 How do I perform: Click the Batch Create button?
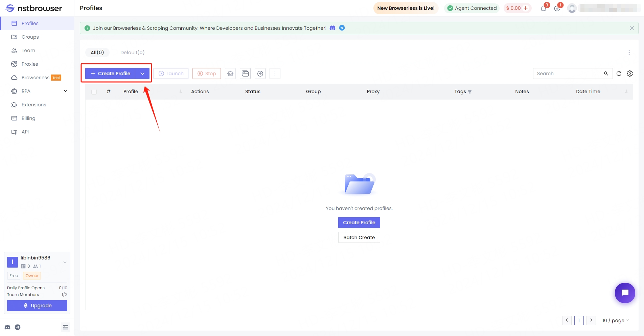point(359,237)
